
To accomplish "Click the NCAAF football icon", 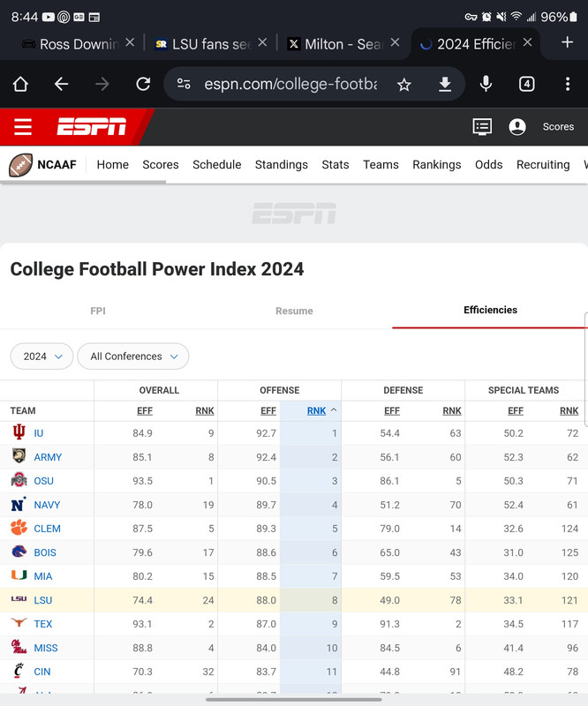I will tap(20, 165).
